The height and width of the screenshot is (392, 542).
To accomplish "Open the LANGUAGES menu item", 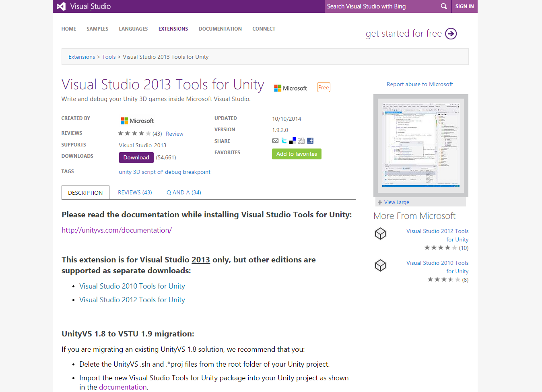I will tap(133, 29).
